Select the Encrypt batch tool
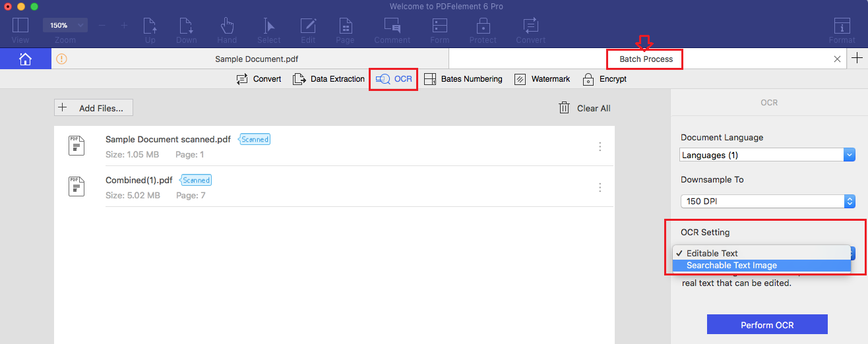This screenshot has width=868, height=344. (x=604, y=79)
